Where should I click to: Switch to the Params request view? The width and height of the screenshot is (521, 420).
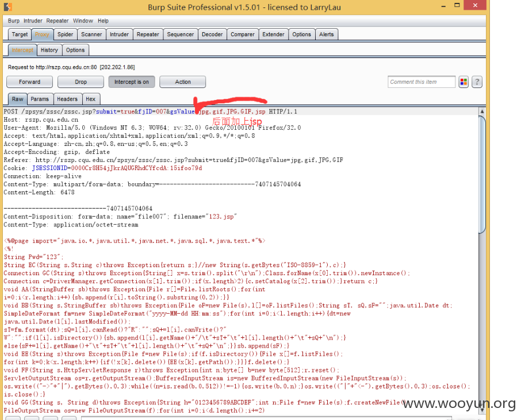click(x=40, y=99)
